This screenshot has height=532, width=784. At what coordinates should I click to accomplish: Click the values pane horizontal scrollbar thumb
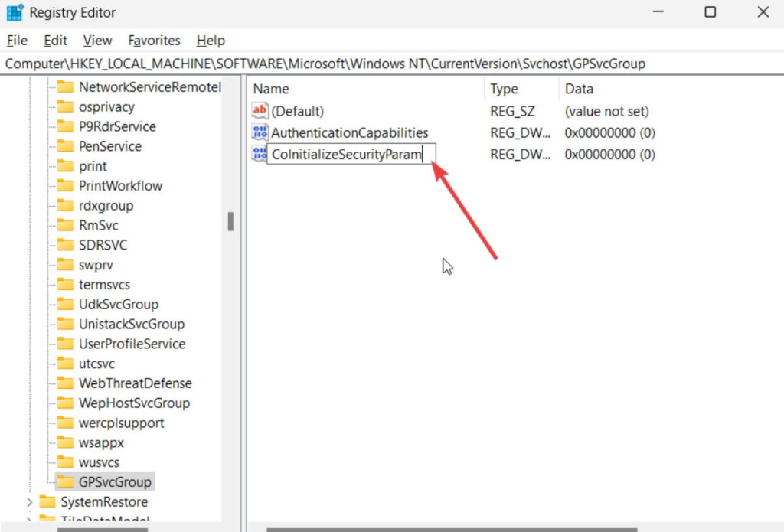click(x=452, y=530)
